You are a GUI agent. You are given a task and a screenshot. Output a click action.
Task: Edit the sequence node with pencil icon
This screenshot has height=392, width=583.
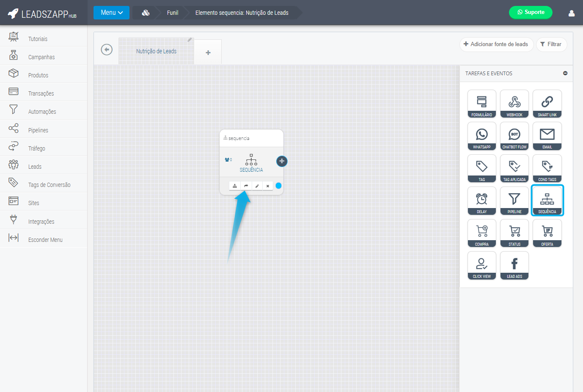(257, 186)
